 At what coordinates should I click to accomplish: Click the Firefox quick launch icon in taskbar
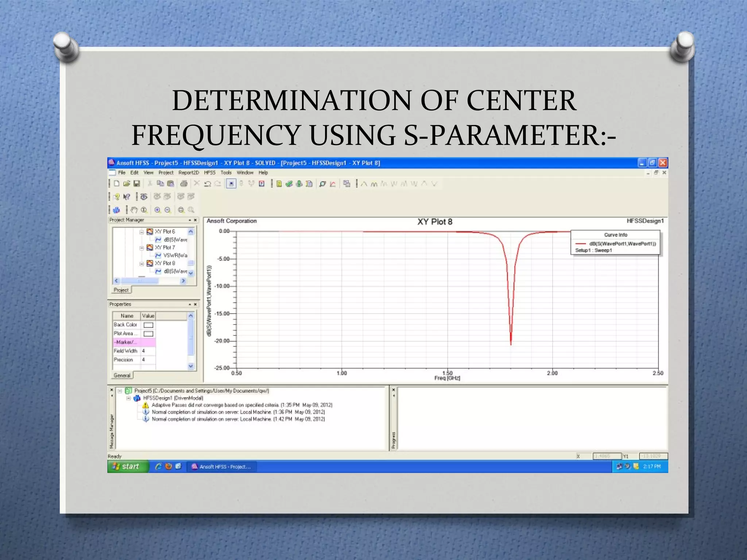click(x=169, y=466)
